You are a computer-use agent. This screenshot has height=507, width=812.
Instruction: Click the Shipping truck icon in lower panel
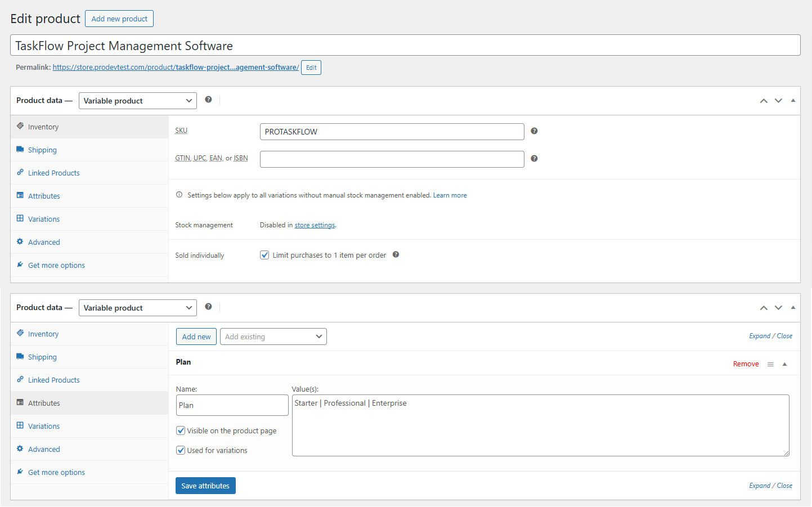(20, 356)
